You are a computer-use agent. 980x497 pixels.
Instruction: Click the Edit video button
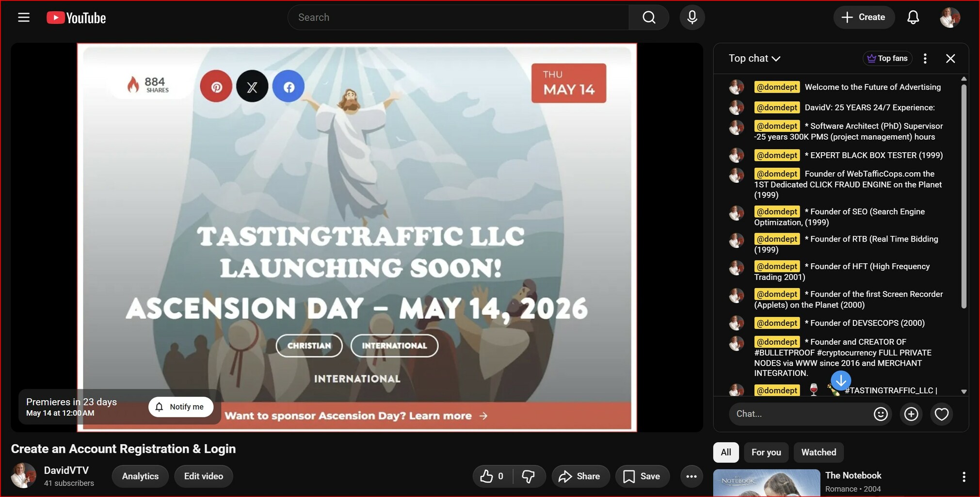[x=203, y=476]
